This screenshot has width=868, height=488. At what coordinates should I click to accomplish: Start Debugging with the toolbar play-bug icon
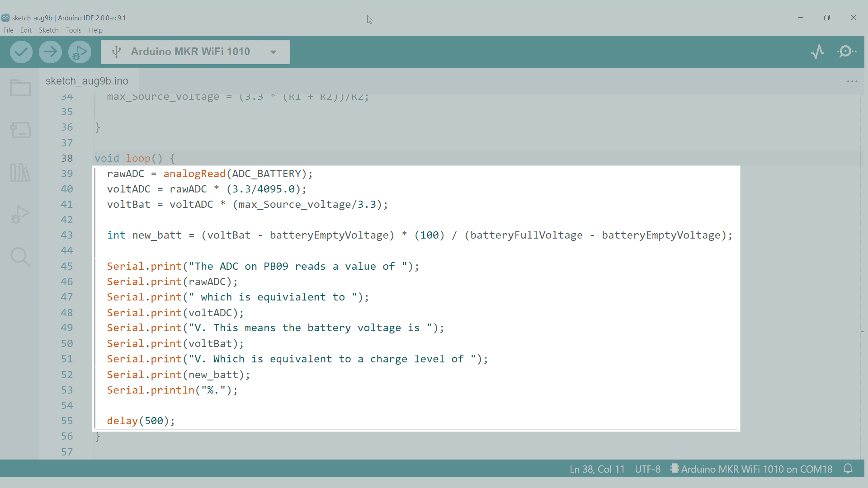point(80,52)
